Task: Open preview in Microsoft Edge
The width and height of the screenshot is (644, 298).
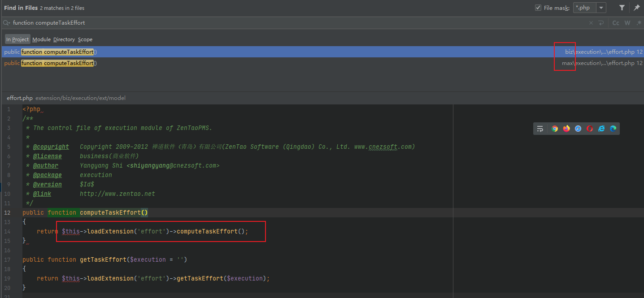Action: (x=613, y=129)
